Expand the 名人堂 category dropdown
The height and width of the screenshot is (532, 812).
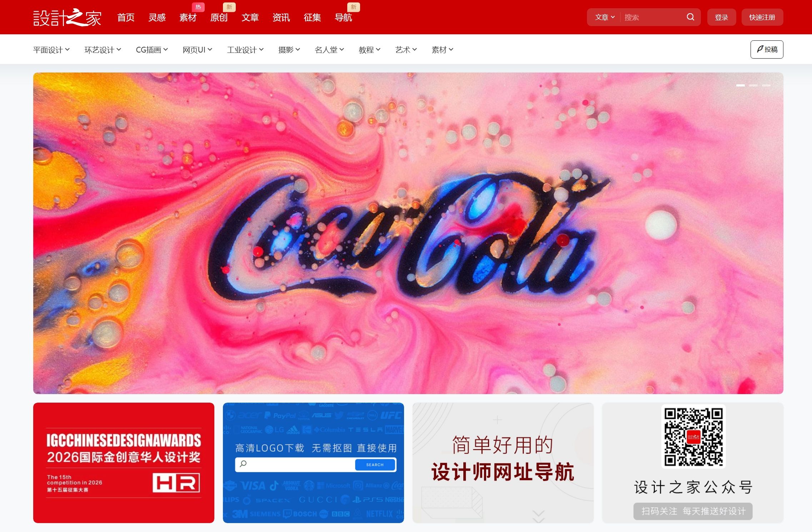tap(329, 50)
